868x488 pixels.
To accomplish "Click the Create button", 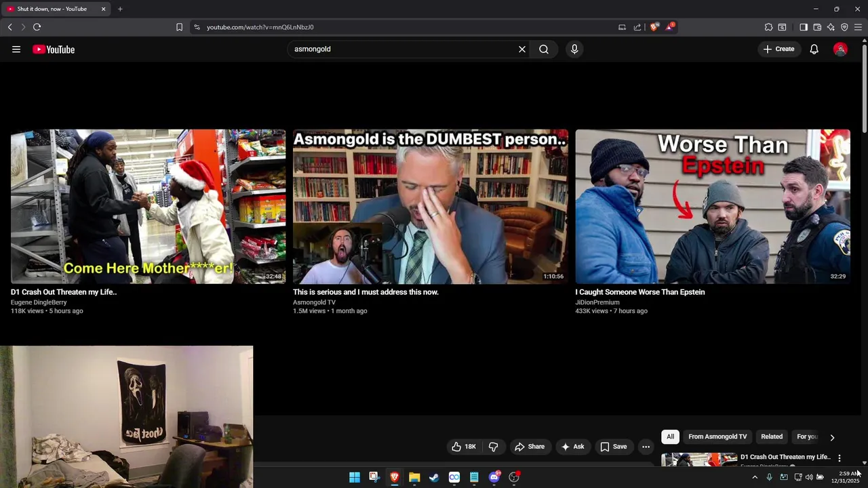I will coord(778,49).
